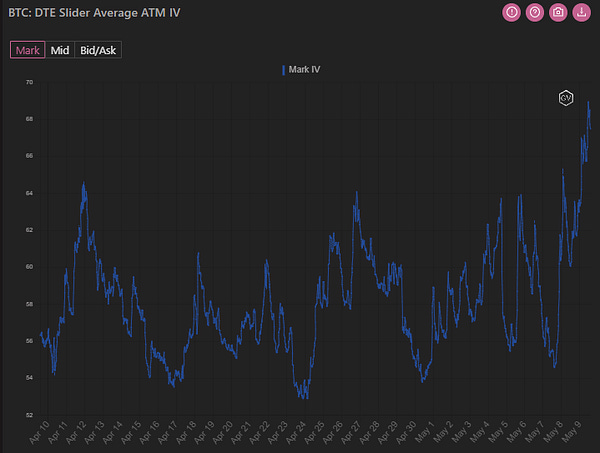This screenshot has height=453, width=600.
Task: Switch to the Mid tab
Action: (x=60, y=50)
